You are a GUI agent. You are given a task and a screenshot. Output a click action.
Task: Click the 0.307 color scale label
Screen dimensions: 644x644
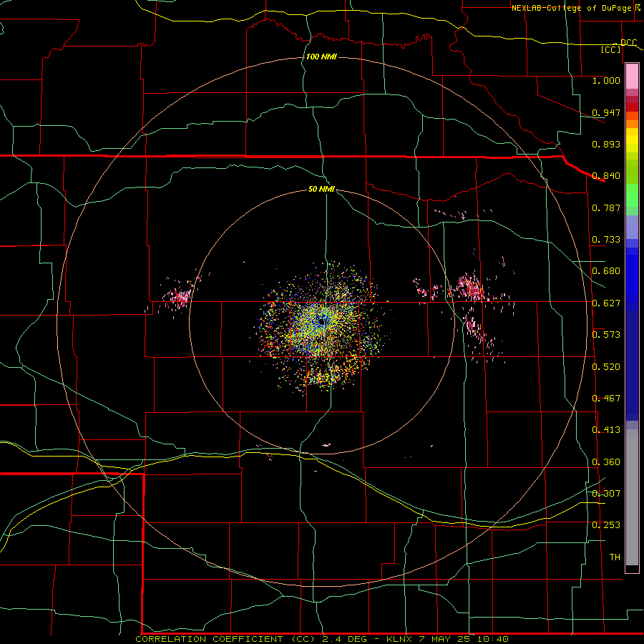click(x=606, y=494)
